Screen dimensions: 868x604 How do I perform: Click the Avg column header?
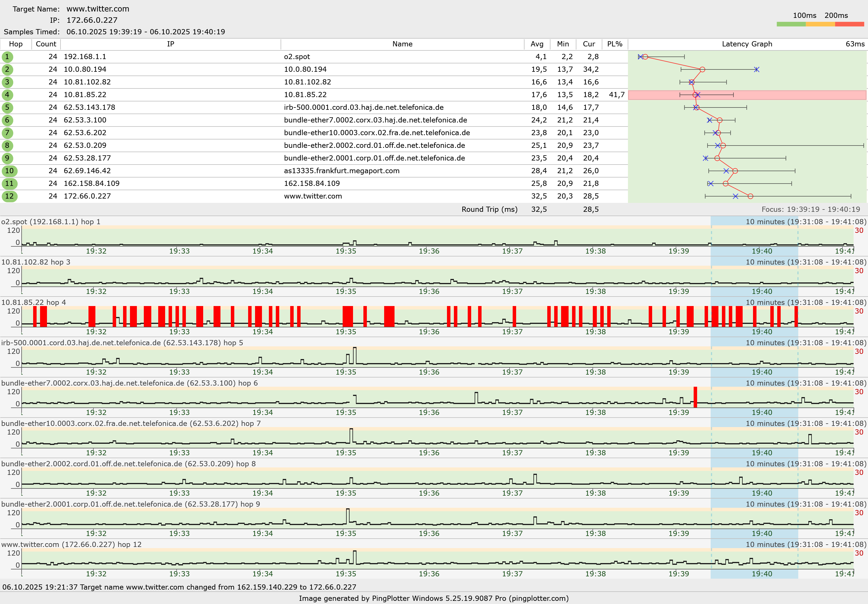pos(537,44)
